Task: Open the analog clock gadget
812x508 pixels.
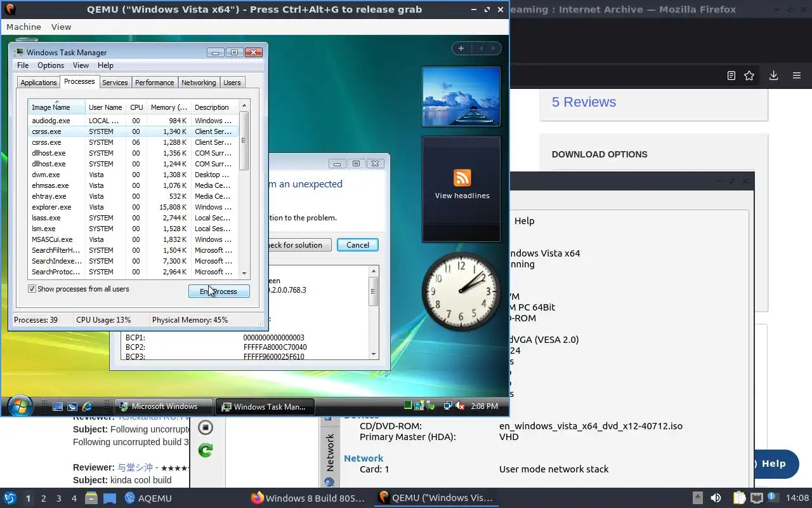Action: pos(461,290)
